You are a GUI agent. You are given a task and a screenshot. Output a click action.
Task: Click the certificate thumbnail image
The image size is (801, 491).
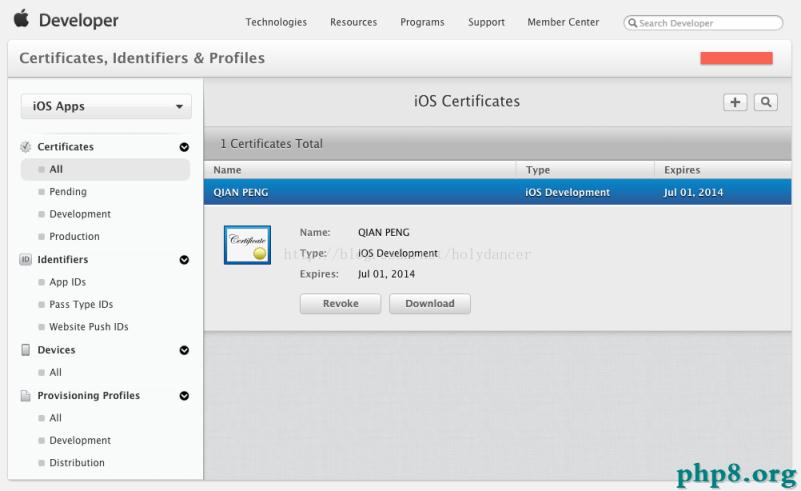[x=247, y=245]
